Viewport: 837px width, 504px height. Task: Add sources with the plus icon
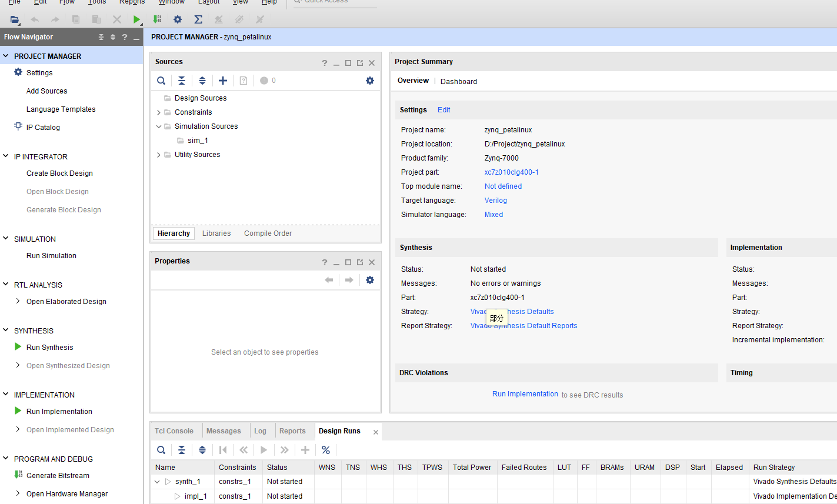pyautogui.click(x=223, y=81)
